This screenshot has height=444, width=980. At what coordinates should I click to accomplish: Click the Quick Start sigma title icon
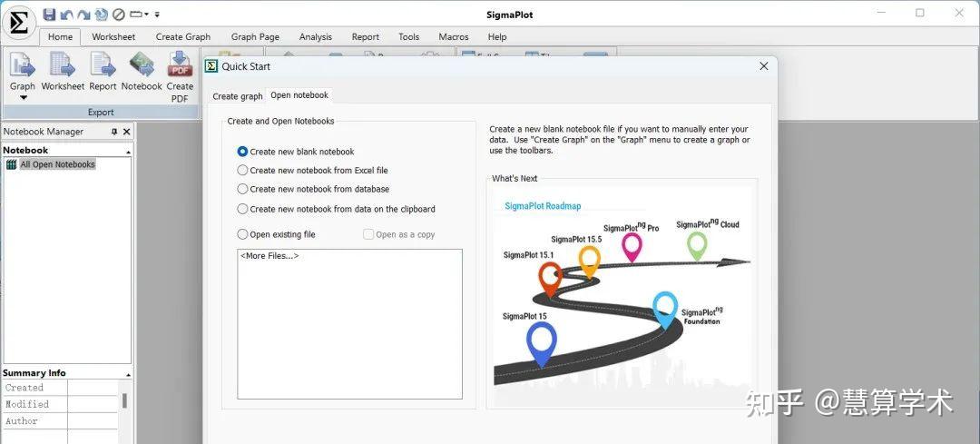[x=211, y=66]
